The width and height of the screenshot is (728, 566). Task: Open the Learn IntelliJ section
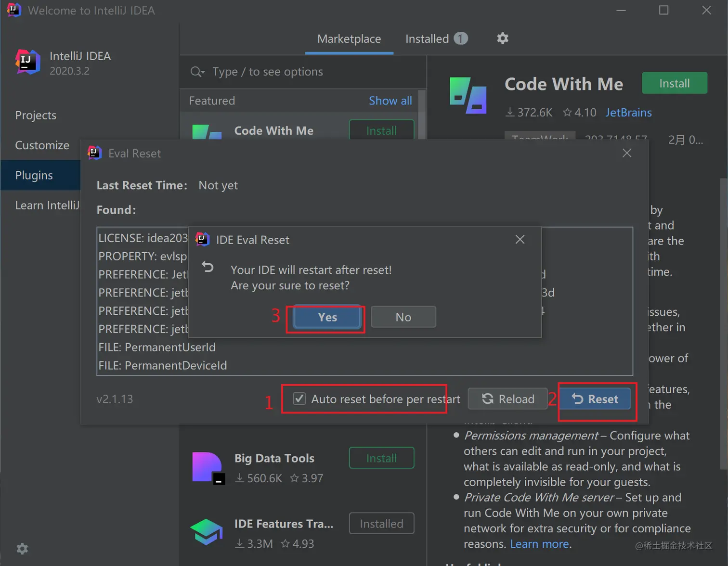pyautogui.click(x=47, y=206)
